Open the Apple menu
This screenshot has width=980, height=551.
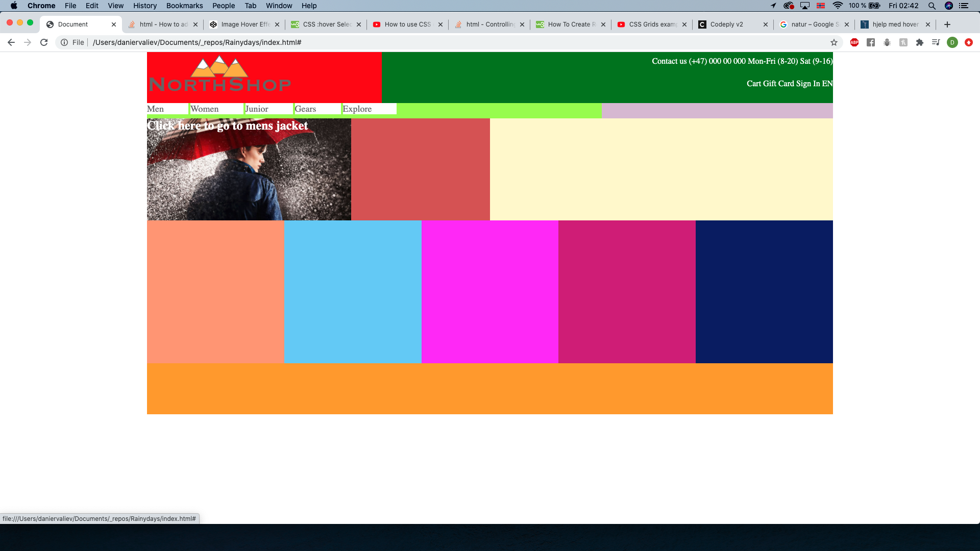point(14,6)
